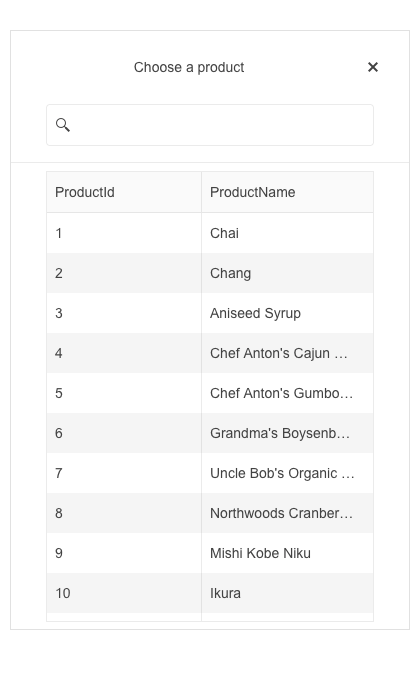Pick the Northwoods Cranberry product row
The width and height of the screenshot is (420, 690).
pos(210,514)
